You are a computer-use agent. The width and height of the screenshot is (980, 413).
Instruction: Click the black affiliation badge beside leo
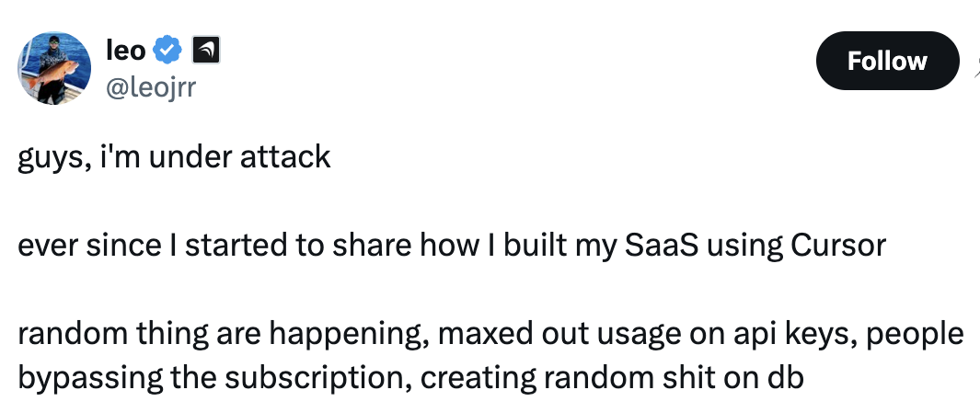pyautogui.click(x=204, y=52)
